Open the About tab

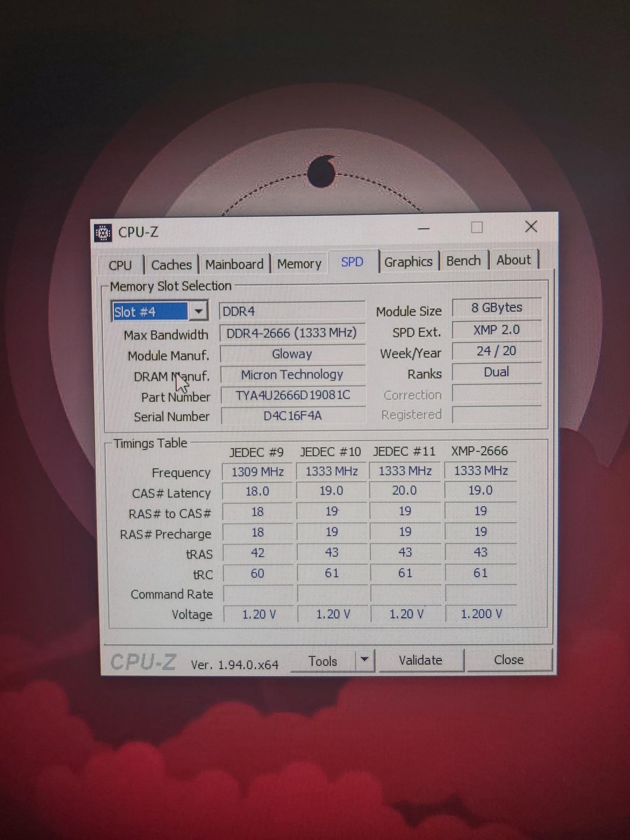[514, 260]
